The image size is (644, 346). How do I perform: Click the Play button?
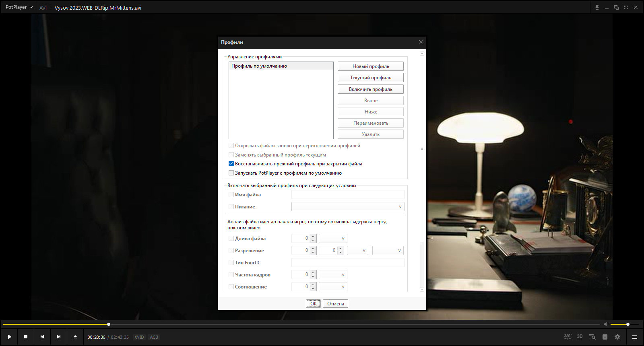(9, 337)
